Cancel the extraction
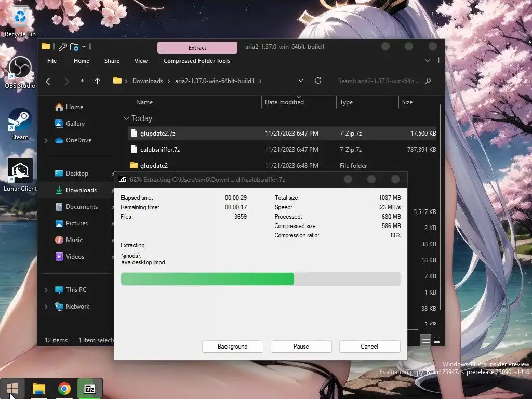This screenshot has width=532, height=399. click(x=369, y=347)
